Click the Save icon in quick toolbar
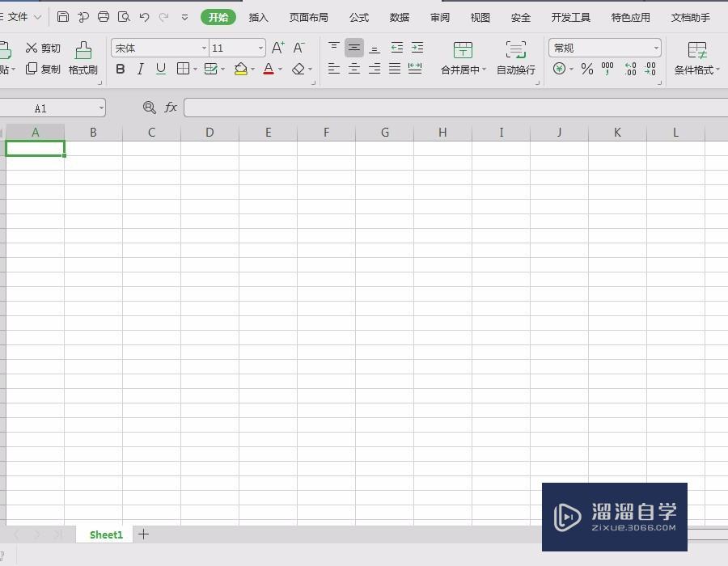The height and width of the screenshot is (566, 728). [x=62, y=17]
